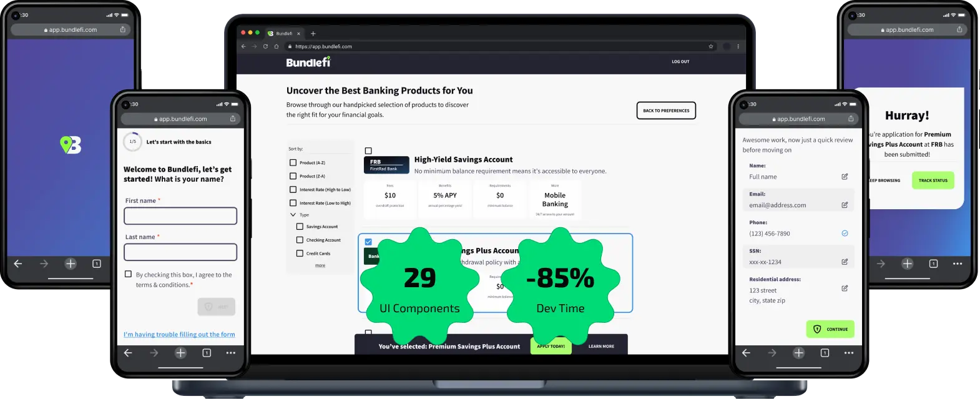The height and width of the screenshot is (399, 980).
Task: Click the Bundlefi logo in site header
Action: pos(308,62)
